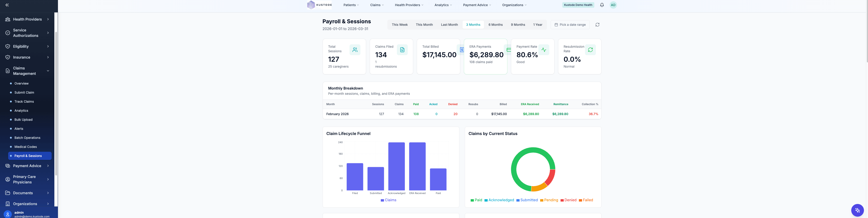Expand the Payment Advice sidebar section
868x218 pixels.
tap(27, 166)
